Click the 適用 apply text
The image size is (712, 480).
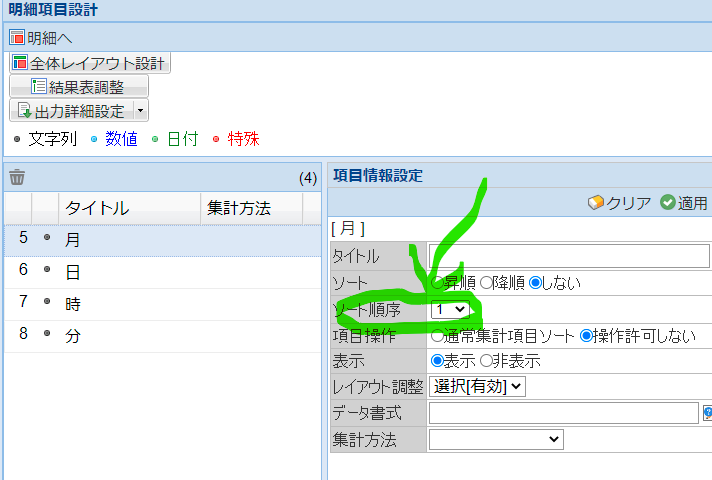(692, 203)
